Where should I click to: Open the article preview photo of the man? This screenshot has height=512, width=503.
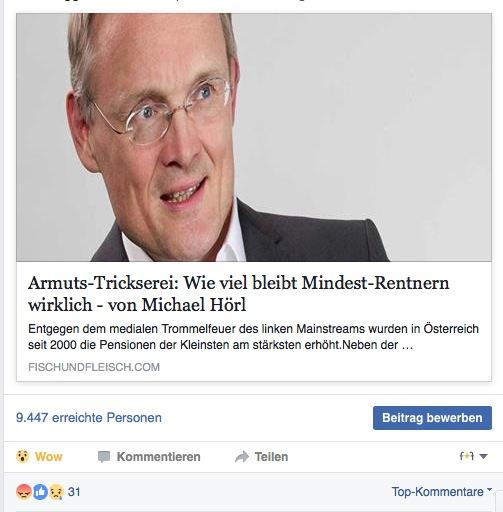(x=254, y=137)
